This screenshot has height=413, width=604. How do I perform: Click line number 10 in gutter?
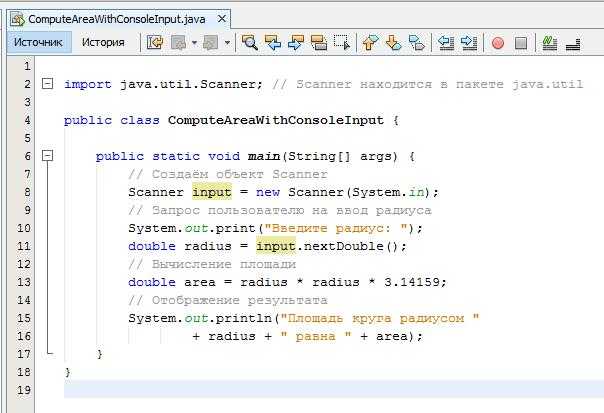23,228
